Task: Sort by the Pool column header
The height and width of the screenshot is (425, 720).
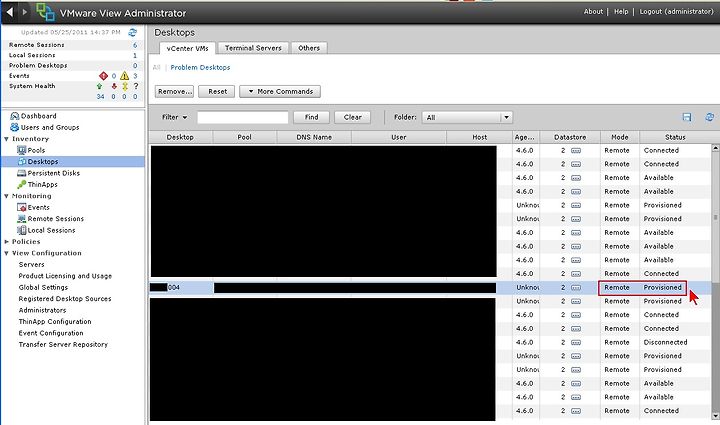Action: (245, 137)
